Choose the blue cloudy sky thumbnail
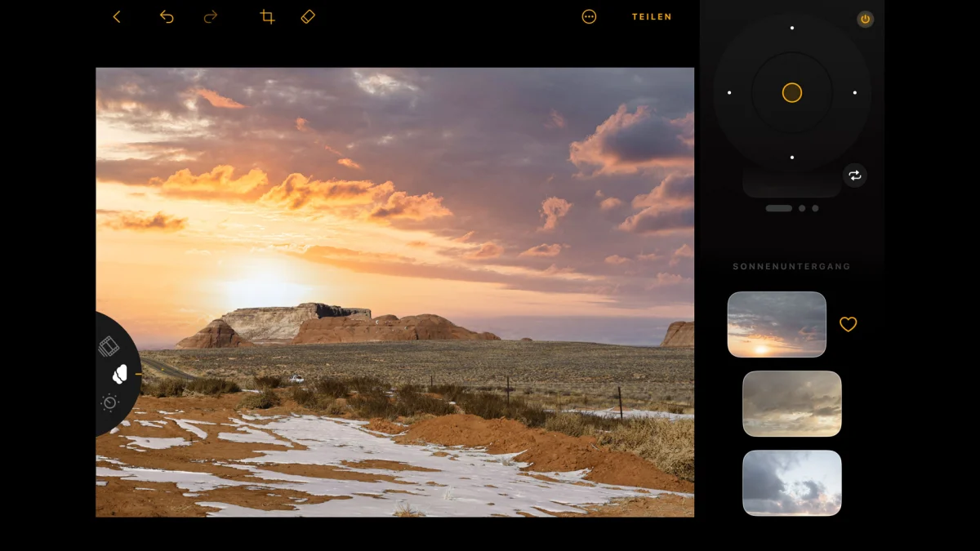This screenshot has width=980, height=551. 792,482
